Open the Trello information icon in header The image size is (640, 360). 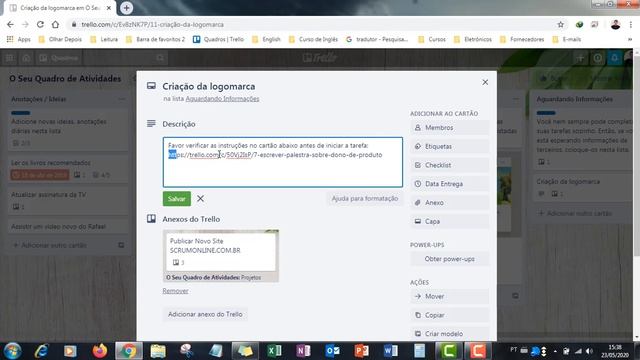coord(598,58)
